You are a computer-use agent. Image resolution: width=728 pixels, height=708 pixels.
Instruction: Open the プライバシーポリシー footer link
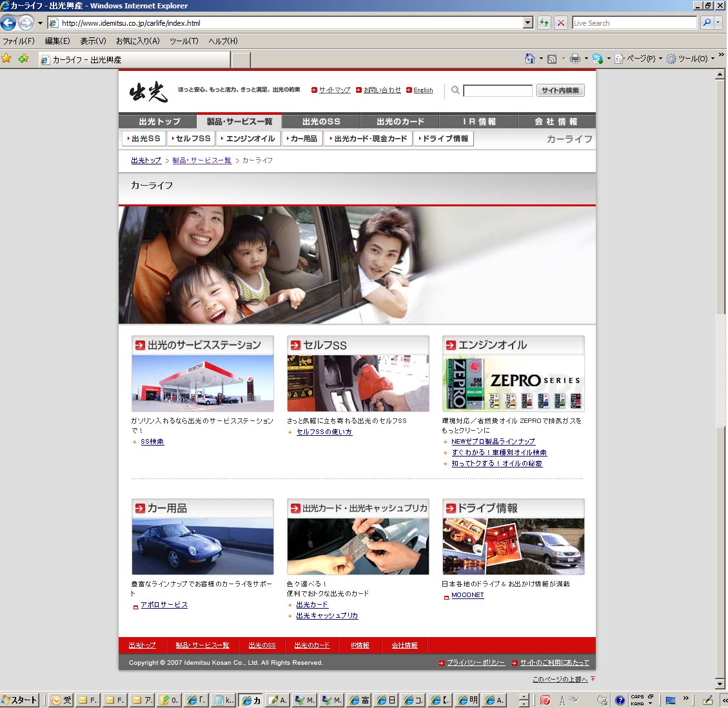coord(475,662)
